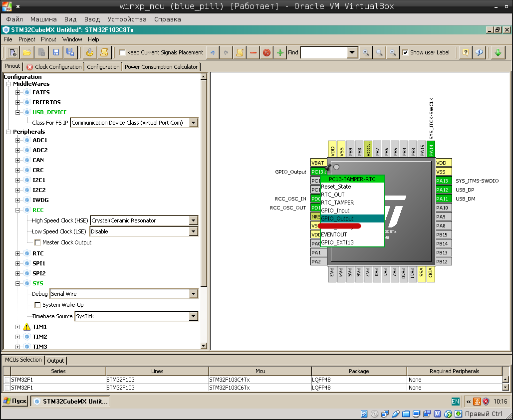Click the green download arrow icon

tap(498, 52)
